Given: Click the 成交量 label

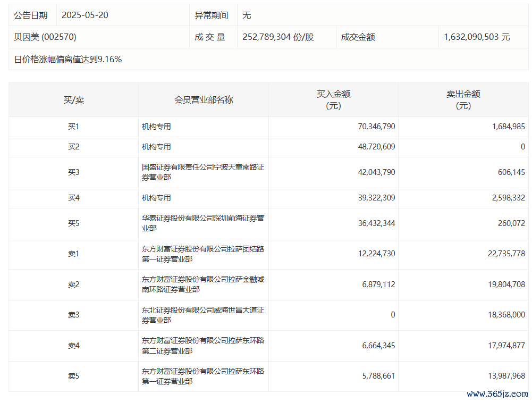Looking at the screenshot, I should 210,37.
